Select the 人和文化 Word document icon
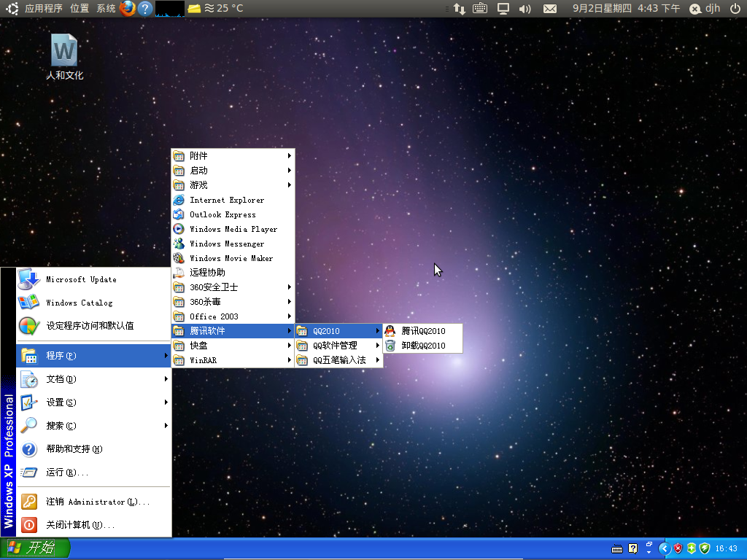The width and height of the screenshot is (747, 560). click(64, 57)
